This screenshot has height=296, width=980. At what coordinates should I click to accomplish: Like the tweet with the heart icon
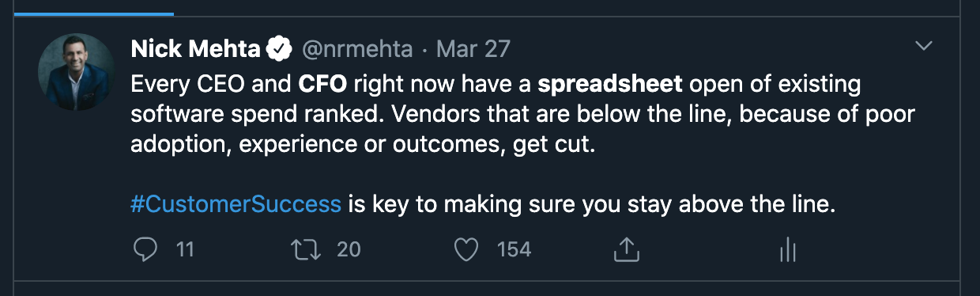click(x=467, y=250)
